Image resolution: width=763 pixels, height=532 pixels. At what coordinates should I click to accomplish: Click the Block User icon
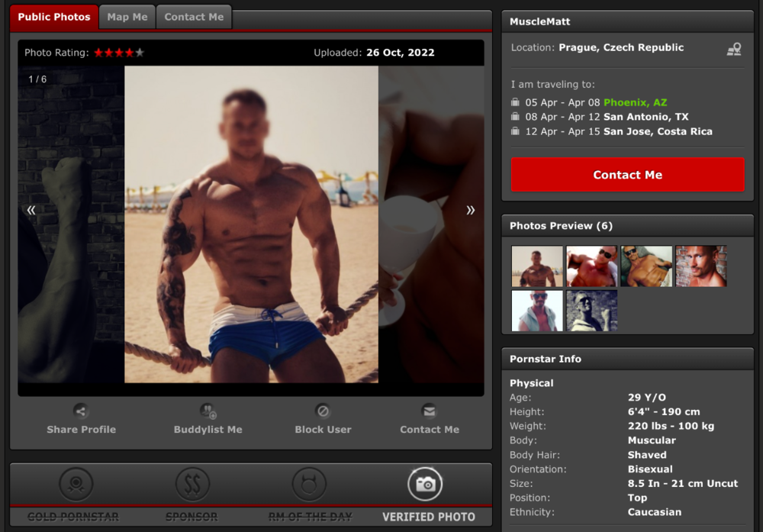coord(323,411)
